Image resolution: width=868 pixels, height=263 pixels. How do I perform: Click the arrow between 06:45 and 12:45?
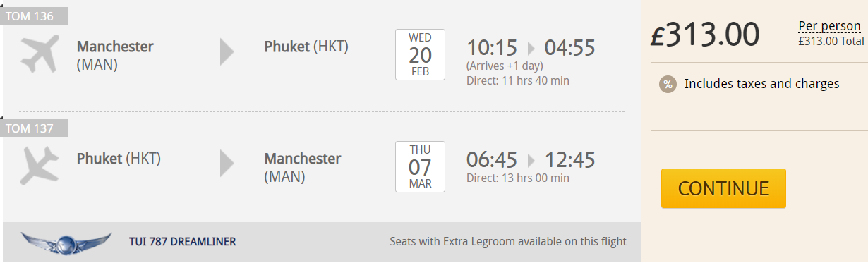[x=531, y=160]
